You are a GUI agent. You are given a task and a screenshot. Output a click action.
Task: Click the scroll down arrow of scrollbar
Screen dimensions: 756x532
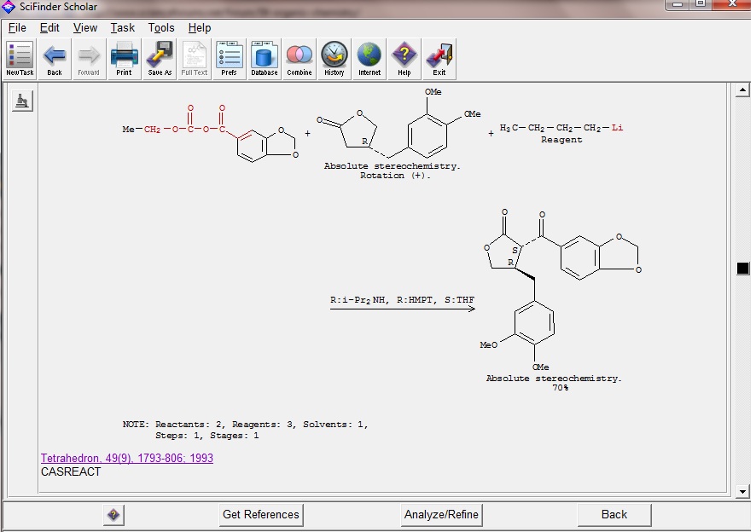point(742,491)
